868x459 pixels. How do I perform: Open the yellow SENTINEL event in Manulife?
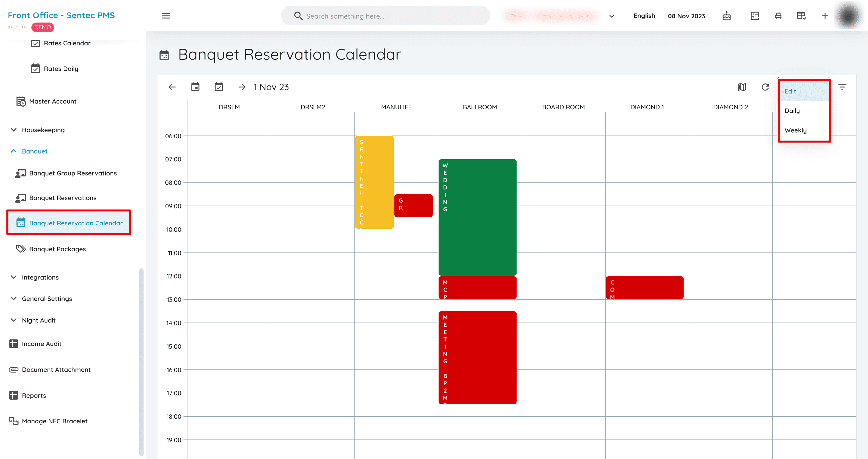(374, 182)
